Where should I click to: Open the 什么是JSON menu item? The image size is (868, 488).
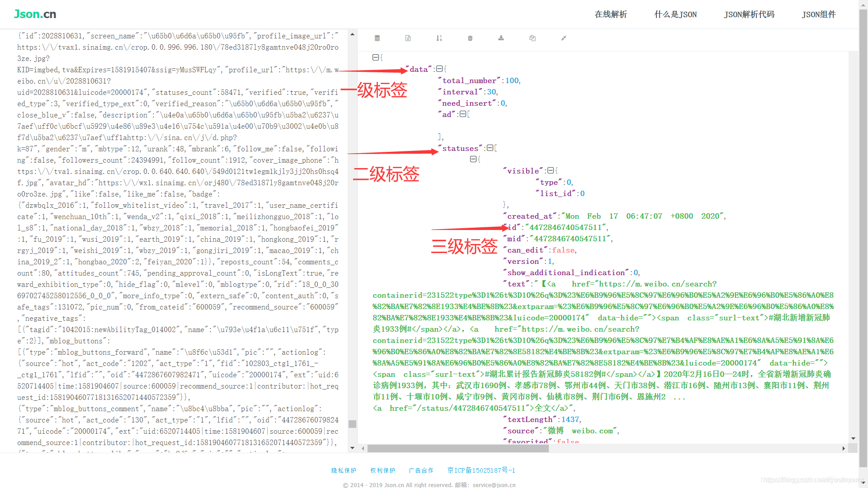pos(675,14)
